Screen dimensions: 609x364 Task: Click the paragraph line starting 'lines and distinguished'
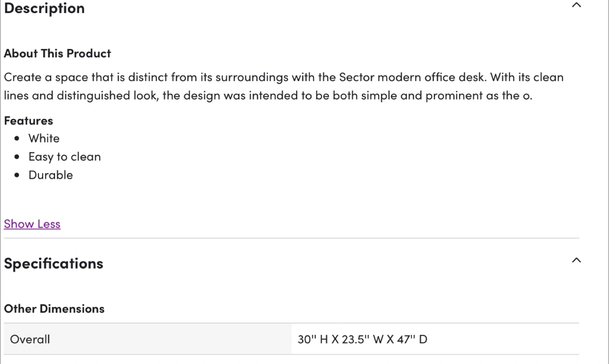tap(268, 96)
